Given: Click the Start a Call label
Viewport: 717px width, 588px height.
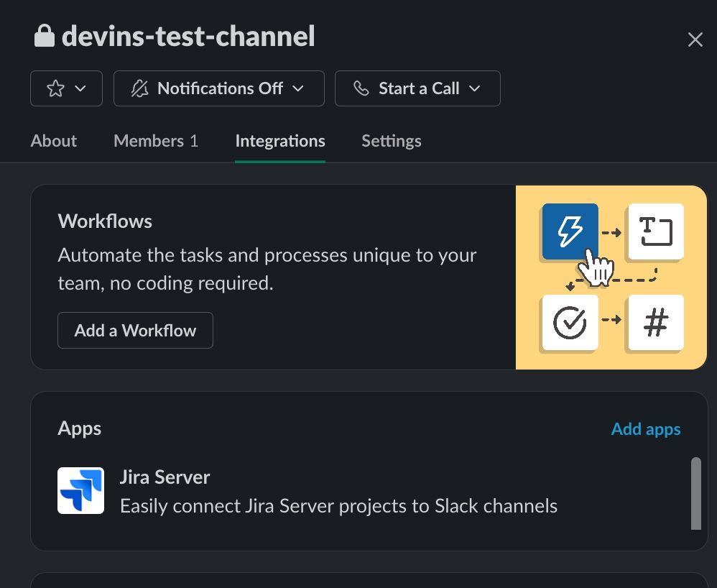Looking at the screenshot, I should (419, 88).
